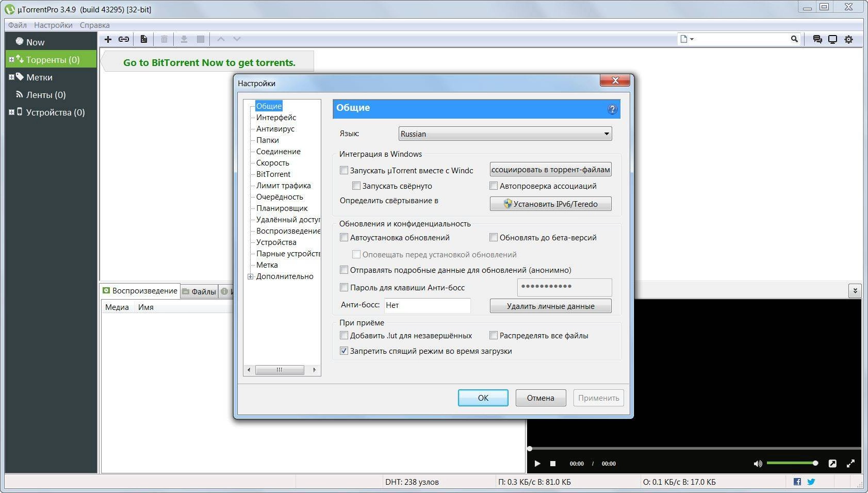This screenshot has height=493, width=868.
Task: Adjust the player volume slider
Action: coord(792,463)
